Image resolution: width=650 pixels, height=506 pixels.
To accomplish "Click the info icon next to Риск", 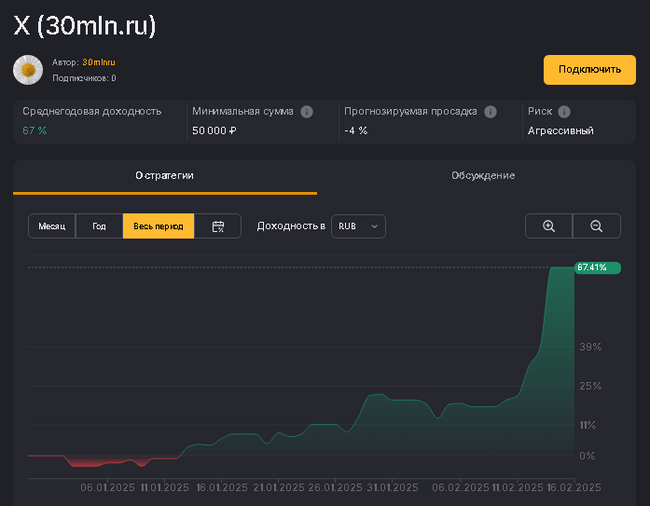I will pos(564,112).
